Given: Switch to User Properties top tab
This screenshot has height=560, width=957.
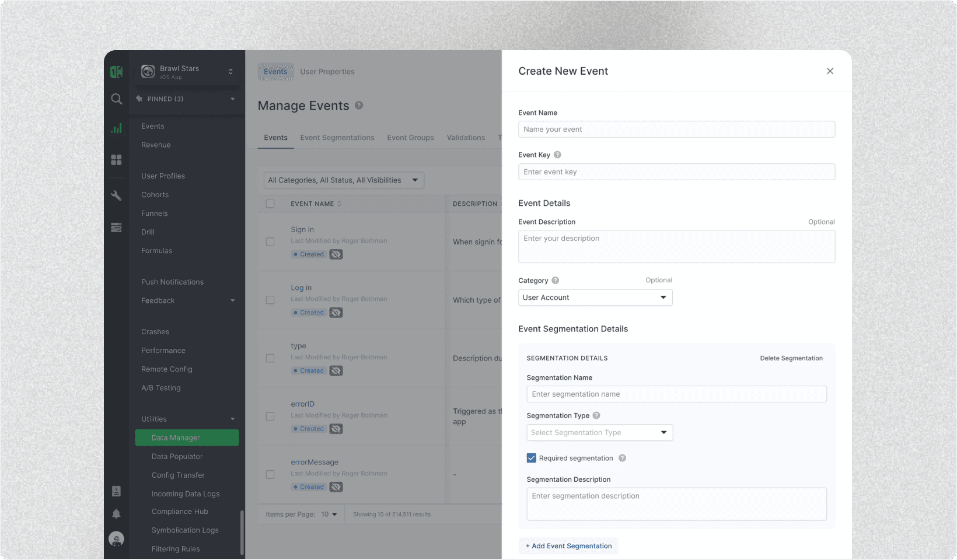Looking at the screenshot, I should tap(327, 72).
